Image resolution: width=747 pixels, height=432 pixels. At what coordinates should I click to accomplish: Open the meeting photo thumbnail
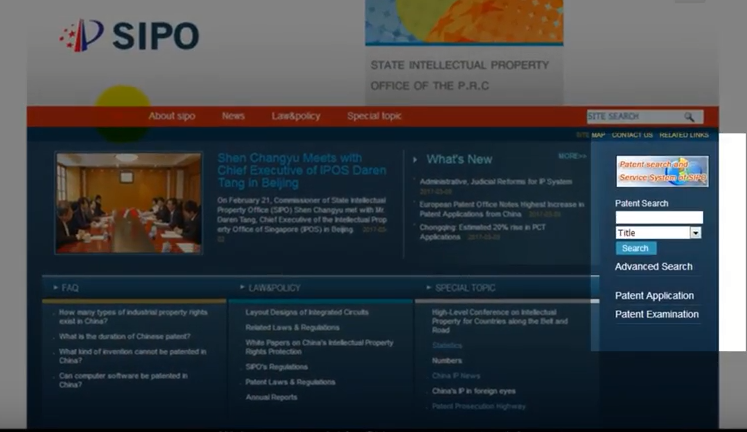(x=128, y=202)
